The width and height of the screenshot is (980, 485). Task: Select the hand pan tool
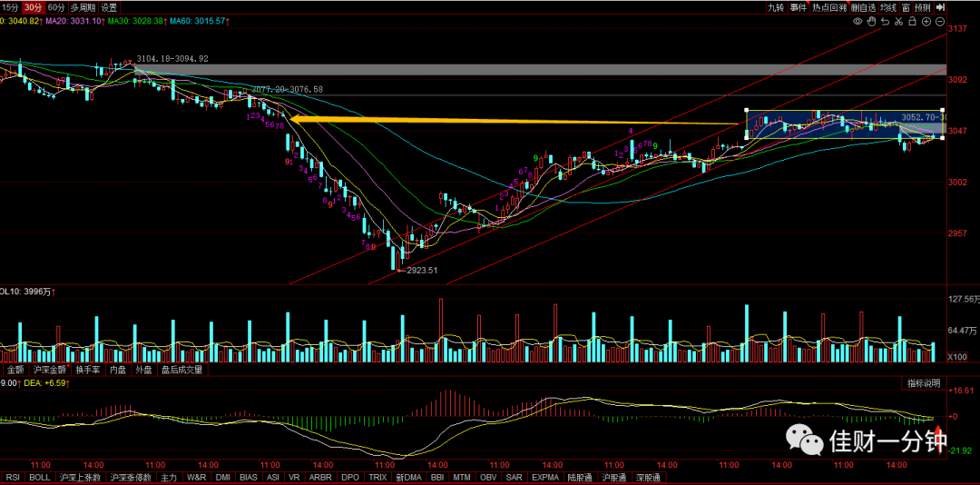872,21
